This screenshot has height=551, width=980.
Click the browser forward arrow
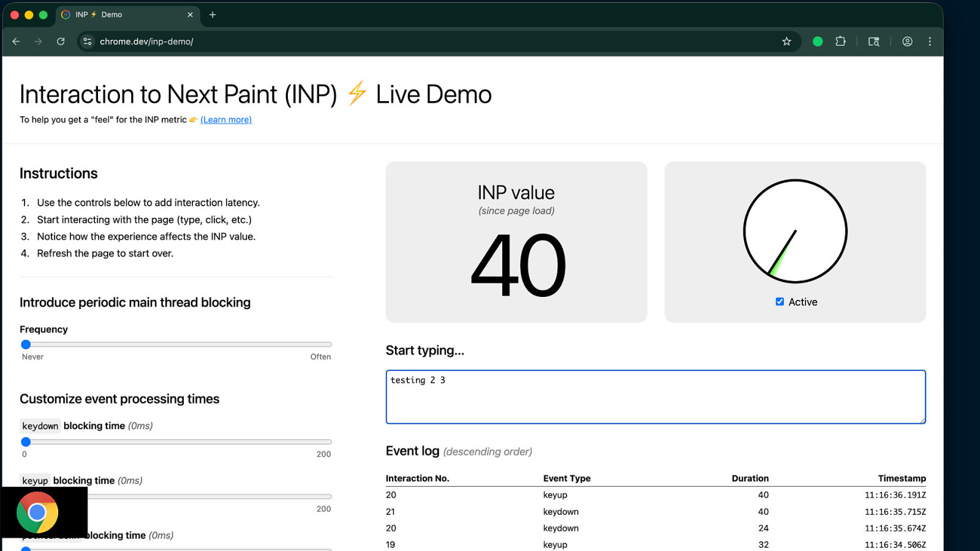38,42
